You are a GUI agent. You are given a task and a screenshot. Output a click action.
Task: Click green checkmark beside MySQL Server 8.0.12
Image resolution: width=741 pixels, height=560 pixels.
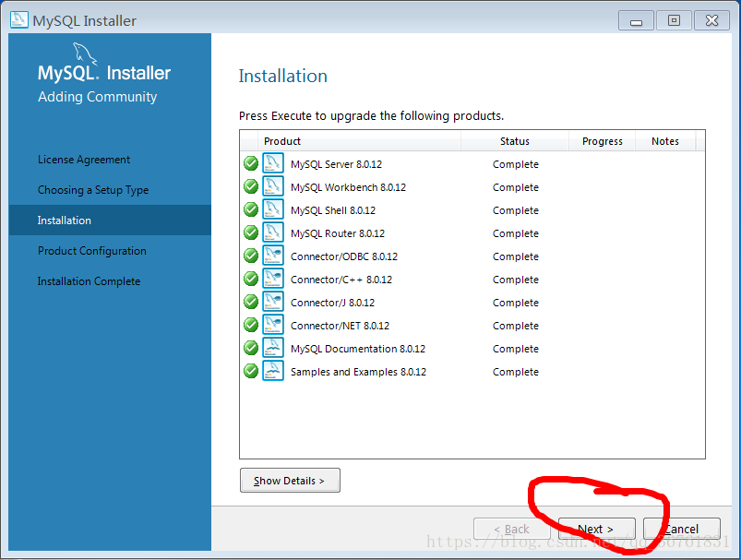[251, 163]
